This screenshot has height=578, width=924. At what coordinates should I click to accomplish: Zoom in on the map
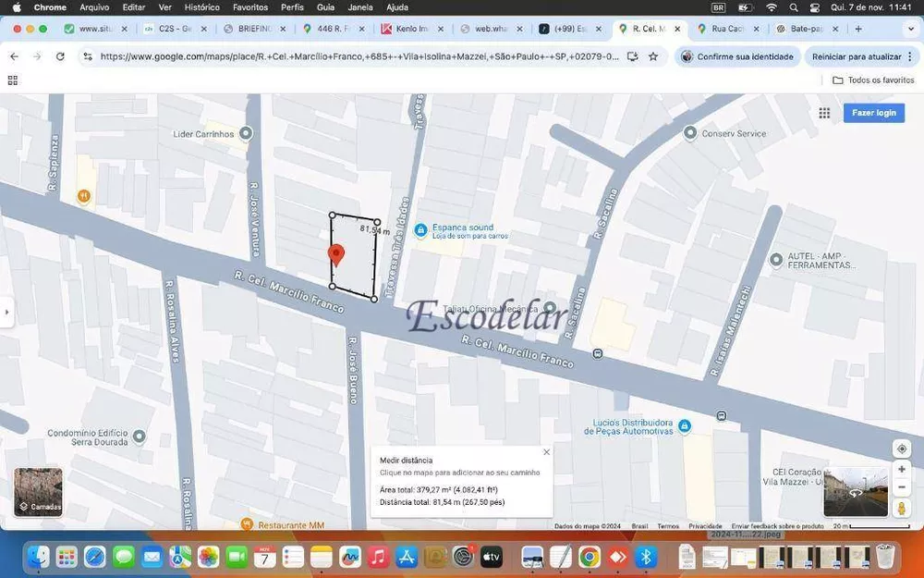pyautogui.click(x=902, y=470)
